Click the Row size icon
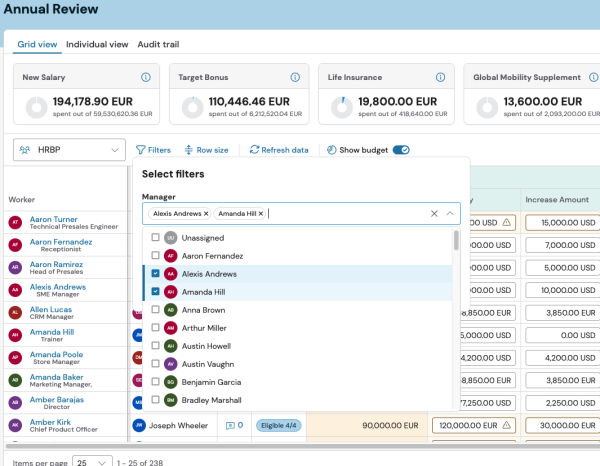 pyautogui.click(x=189, y=150)
